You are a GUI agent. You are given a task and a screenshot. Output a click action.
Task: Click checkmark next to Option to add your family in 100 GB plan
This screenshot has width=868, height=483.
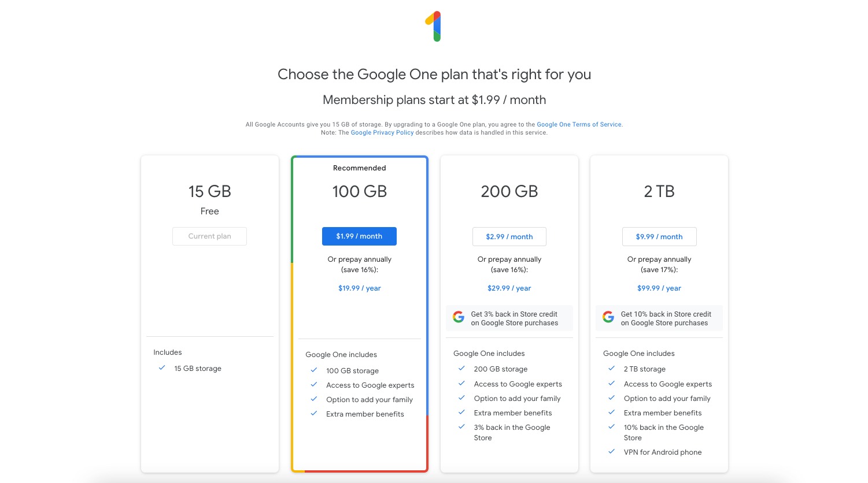point(314,399)
